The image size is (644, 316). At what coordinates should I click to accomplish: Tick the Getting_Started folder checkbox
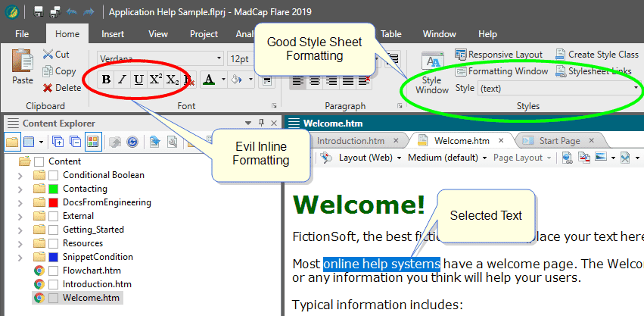54,230
